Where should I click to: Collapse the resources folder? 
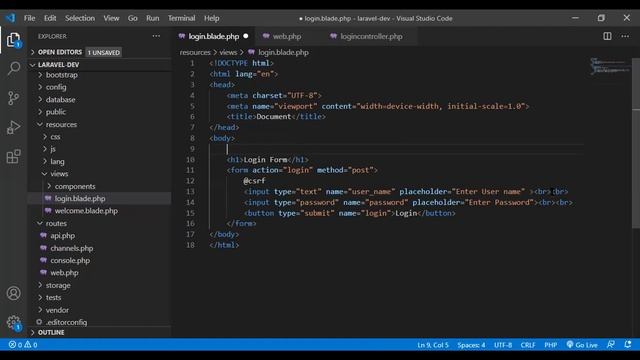61,124
